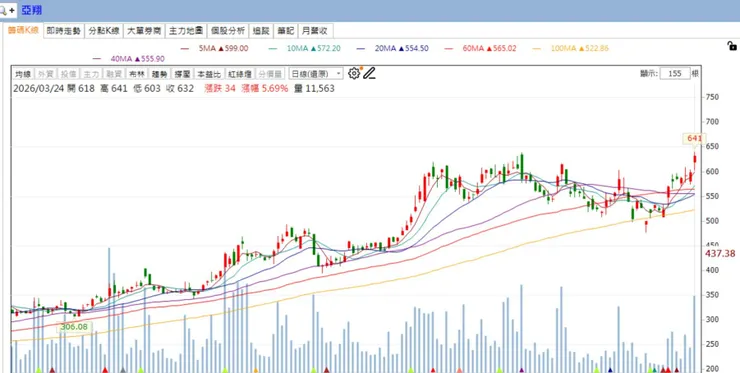
Task: Click the magnifier plus search icon
Action: click(x=7, y=10)
